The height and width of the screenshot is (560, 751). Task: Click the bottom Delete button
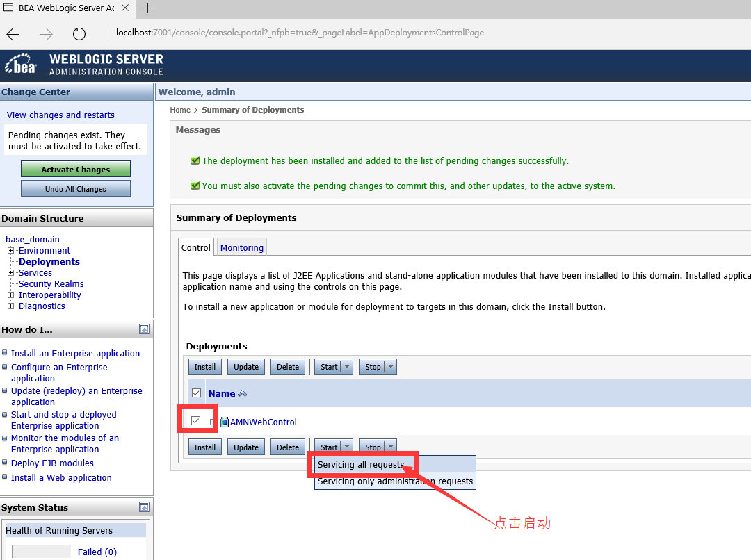[x=288, y=447]
